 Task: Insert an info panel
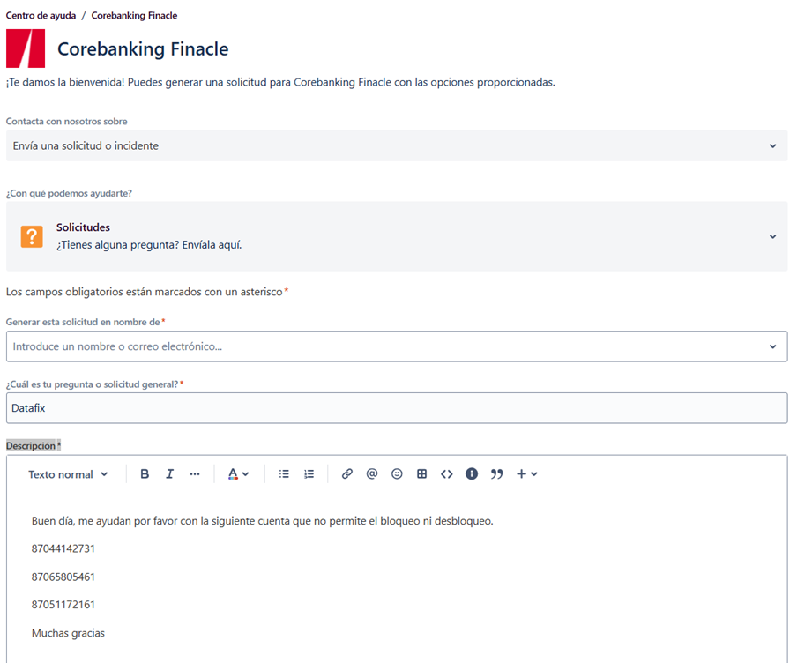click(472, 474)
